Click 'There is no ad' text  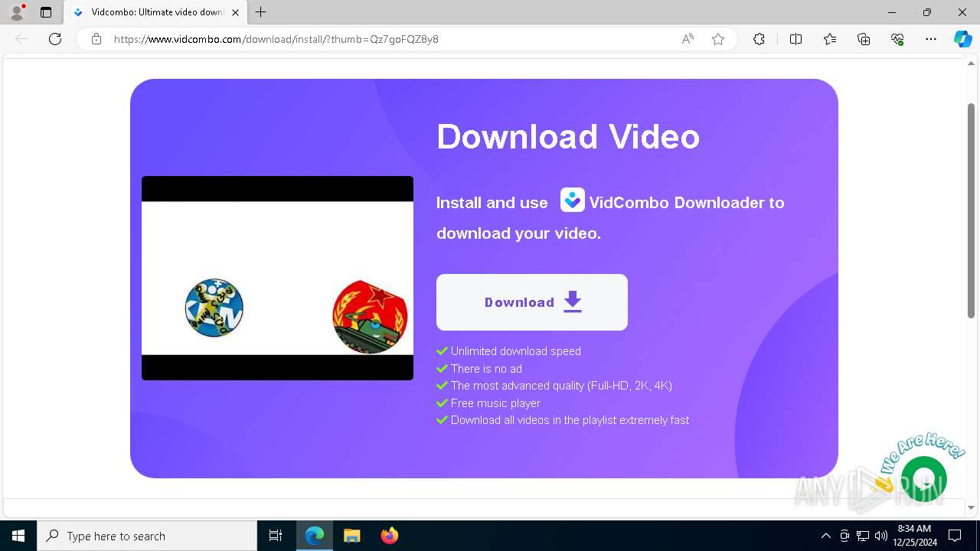tap(486, 369)
